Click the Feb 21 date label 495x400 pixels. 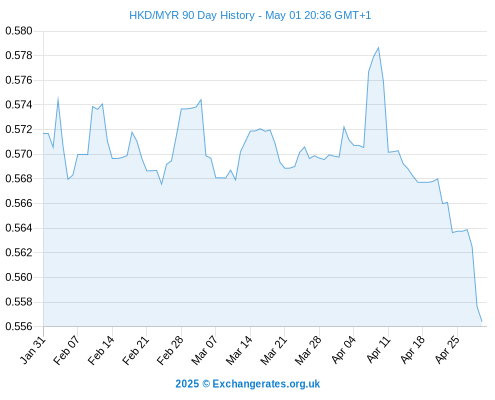[x=135, y=350]
